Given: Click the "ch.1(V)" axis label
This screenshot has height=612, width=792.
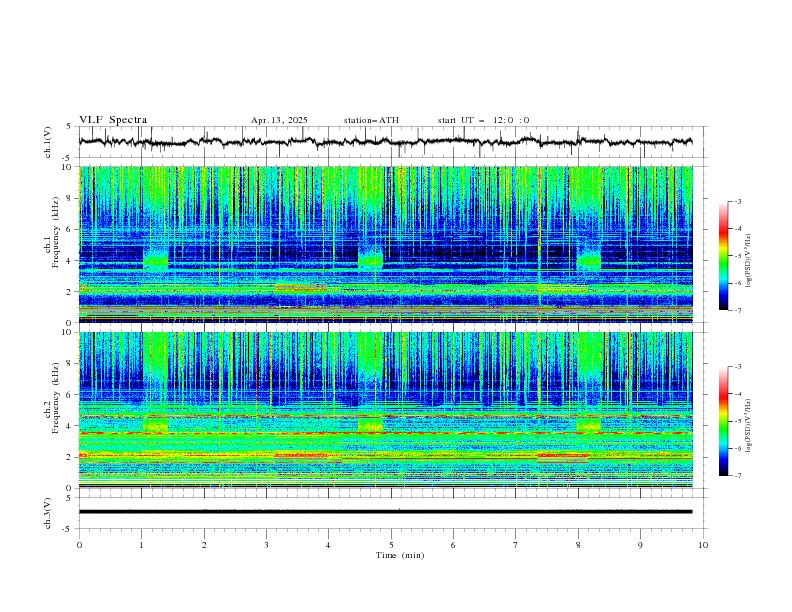Looking at the screenshot, I should [48, 142].
